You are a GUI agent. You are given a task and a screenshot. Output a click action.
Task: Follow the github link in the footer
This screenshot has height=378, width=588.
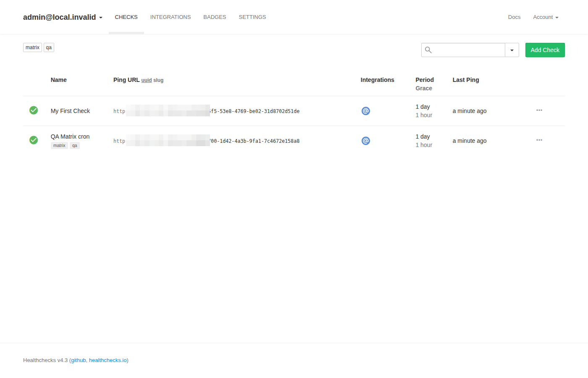click(79, 360)
